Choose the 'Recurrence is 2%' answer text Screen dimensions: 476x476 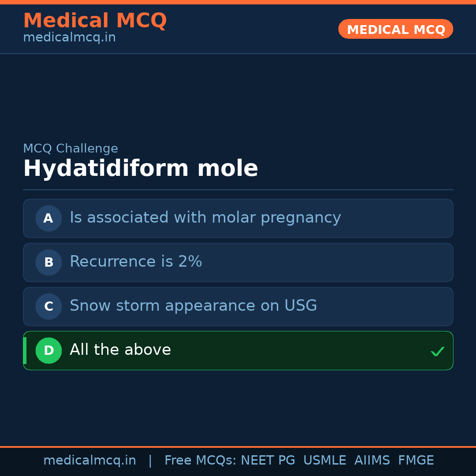pyautogui.click(x=136, y=262)
